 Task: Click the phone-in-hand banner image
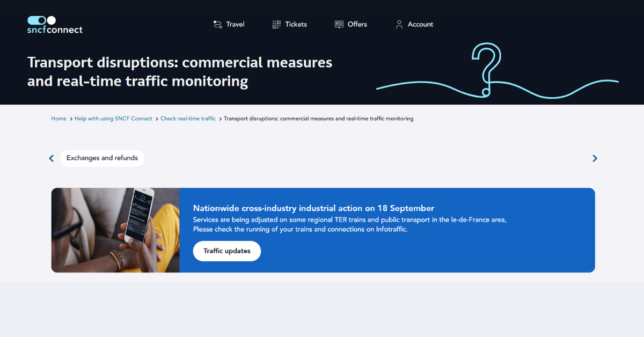pyautogui.click(x=115, y=230)
